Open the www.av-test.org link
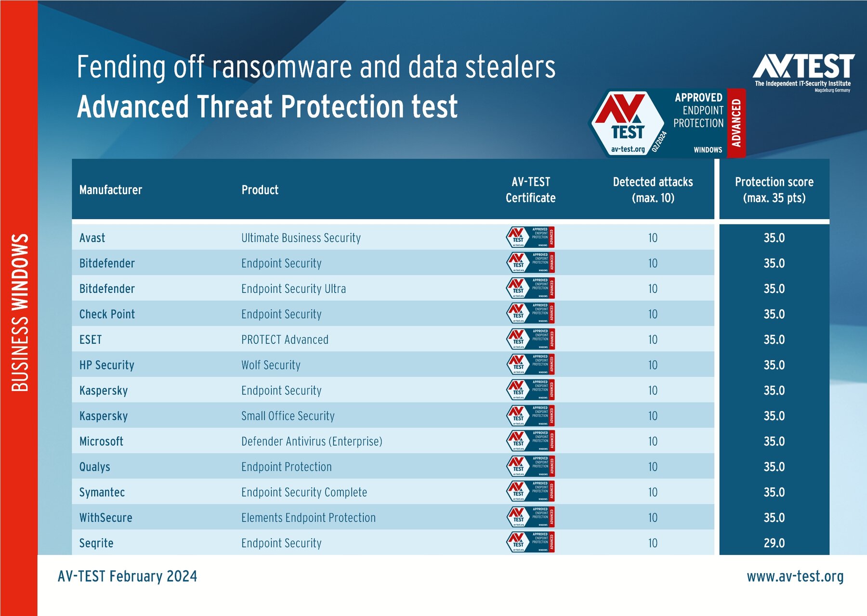The width and height of the screenshot is (867, 616). click(795, 576)
